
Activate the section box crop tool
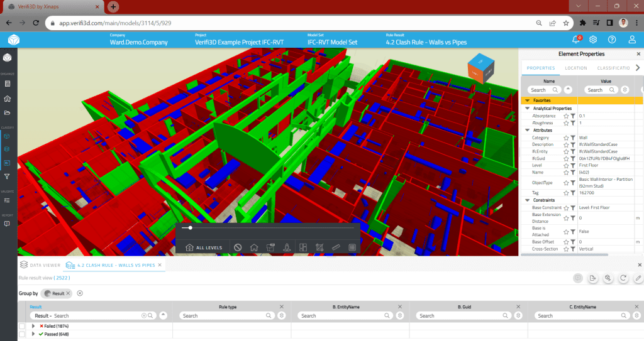[319, 247]
